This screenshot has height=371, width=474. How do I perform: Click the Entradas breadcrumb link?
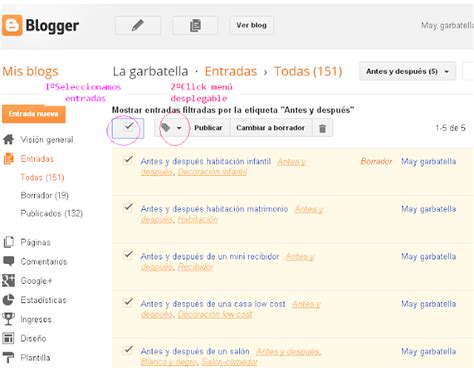point(231,71)
